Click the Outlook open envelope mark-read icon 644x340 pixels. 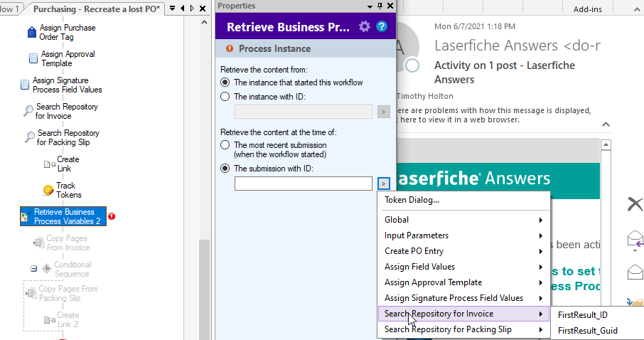[x=635, y=272]
